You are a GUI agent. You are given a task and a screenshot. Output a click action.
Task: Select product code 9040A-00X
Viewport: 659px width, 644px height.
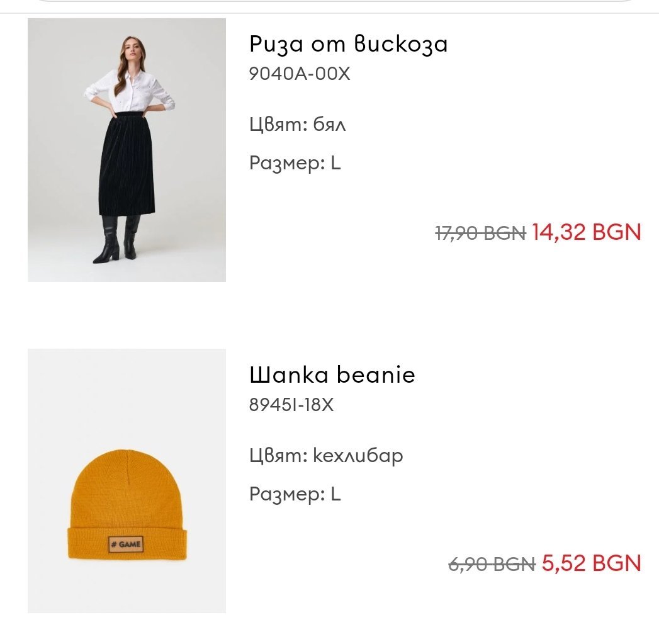point(299,74)
